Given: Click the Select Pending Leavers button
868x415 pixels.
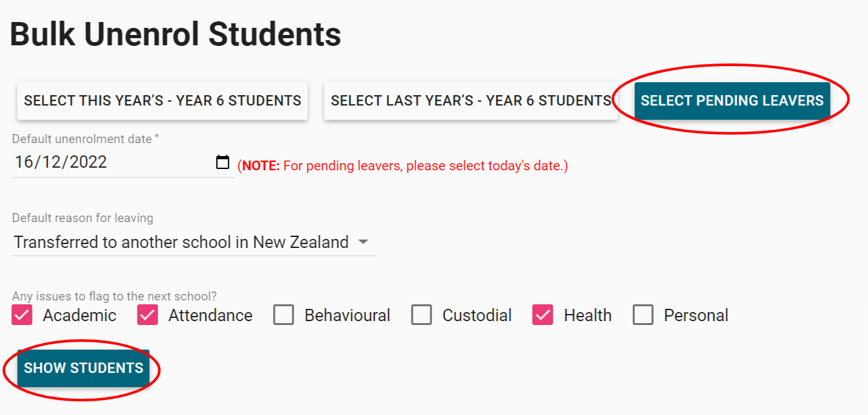Looking at the screenshot, I should [732, 100].
